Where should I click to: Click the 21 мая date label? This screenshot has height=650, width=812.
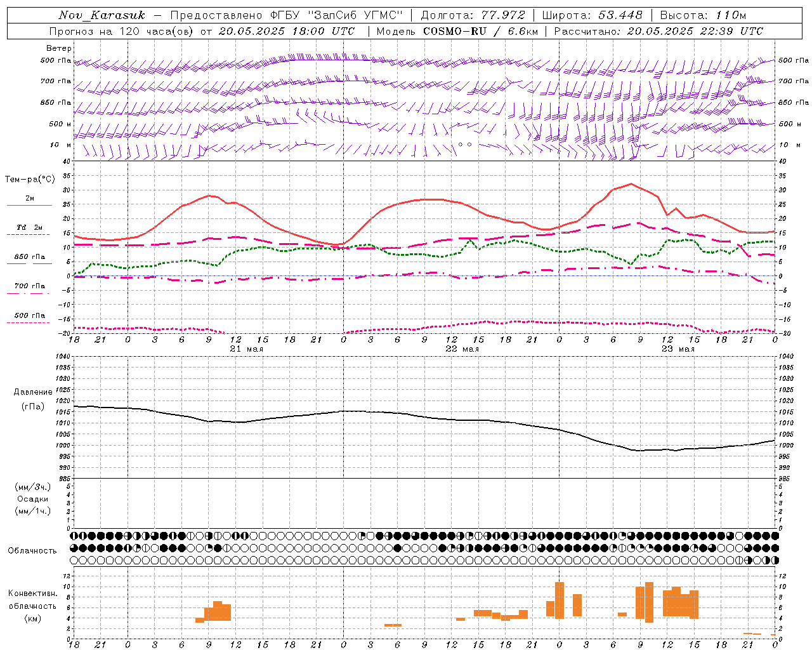246,349
